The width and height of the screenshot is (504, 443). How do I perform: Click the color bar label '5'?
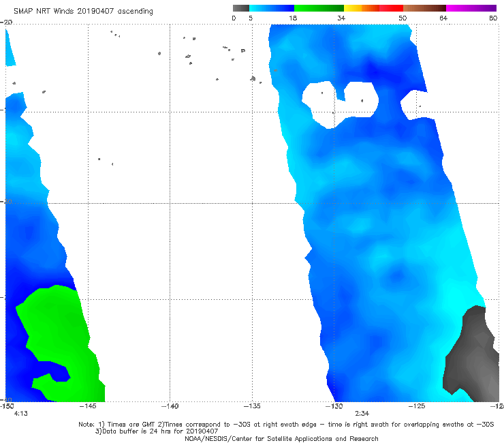click(x=251, y=18)
